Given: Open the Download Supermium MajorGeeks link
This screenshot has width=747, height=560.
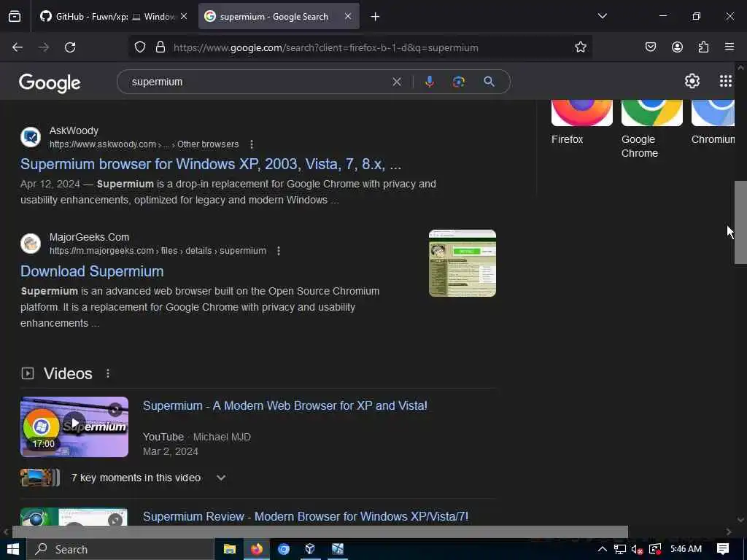Looking at the screenshot, I should tap(92, 271).
